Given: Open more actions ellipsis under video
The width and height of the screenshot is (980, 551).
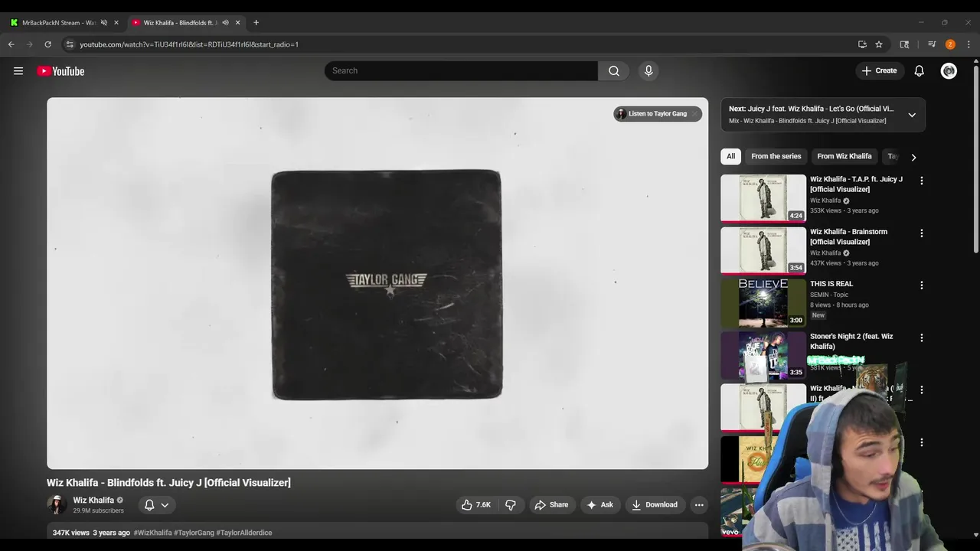Looking at the screenshot, I should point(698,505).
